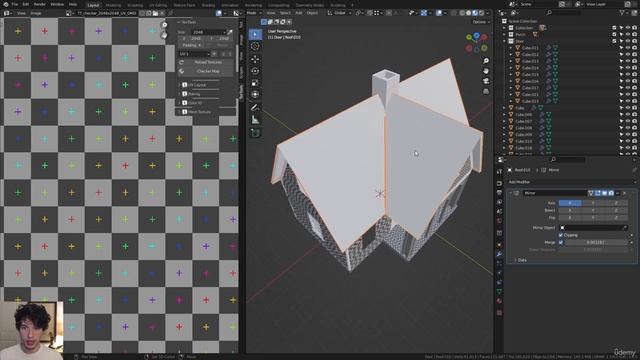Screen dimensions: 640x360
Task: Open the Add Modifier dropdown
Action: point(572,182)
